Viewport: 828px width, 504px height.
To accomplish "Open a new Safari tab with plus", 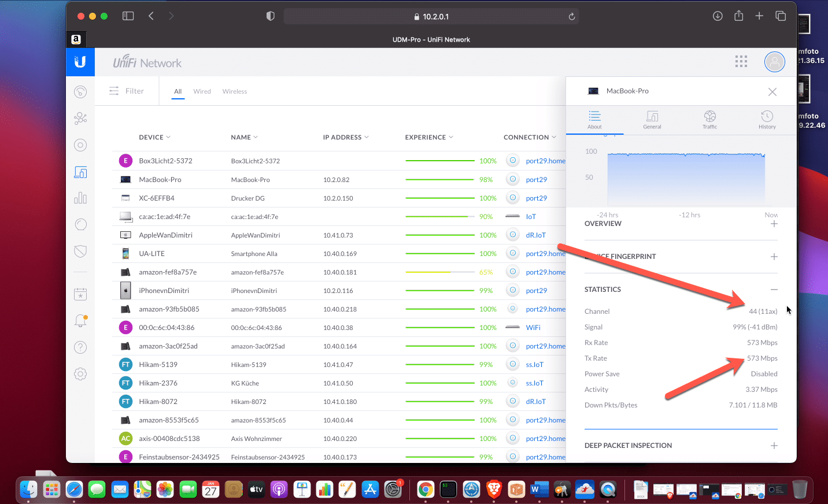I will point(759,16).
